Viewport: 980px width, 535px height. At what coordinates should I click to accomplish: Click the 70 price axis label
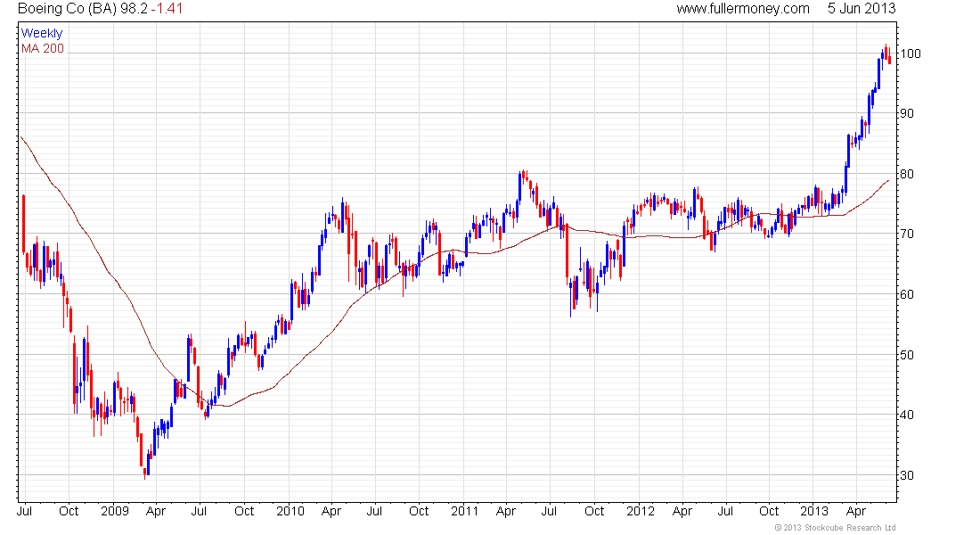[906, 234]
